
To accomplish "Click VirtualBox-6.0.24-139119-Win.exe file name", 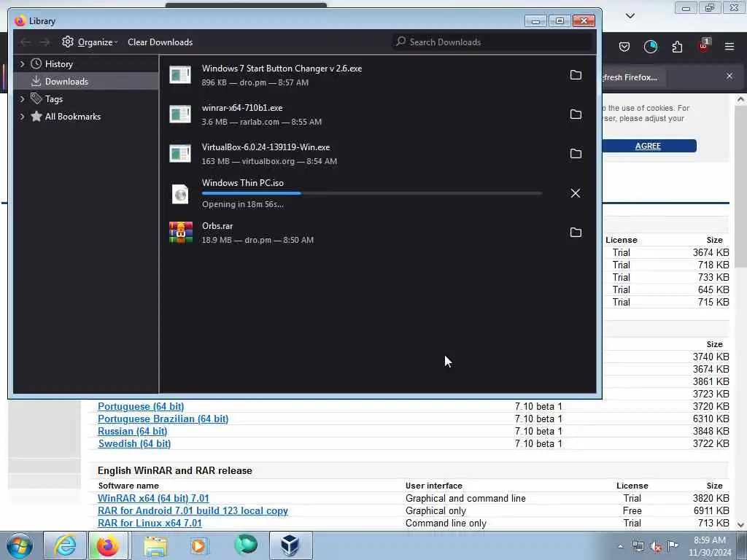I will tap(266, 147).
